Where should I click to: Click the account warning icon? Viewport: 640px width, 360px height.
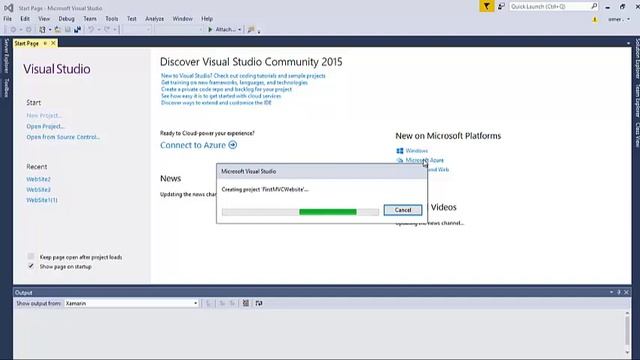[595, 19]
